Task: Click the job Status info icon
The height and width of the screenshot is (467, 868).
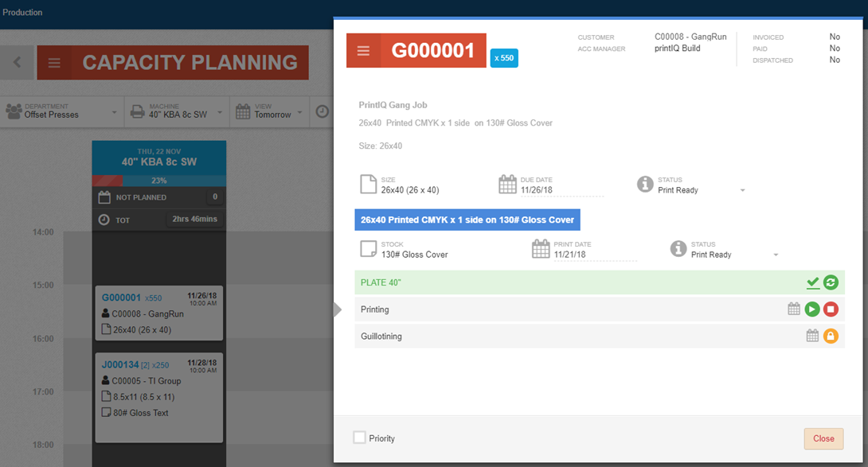Action: click(645, 185)
